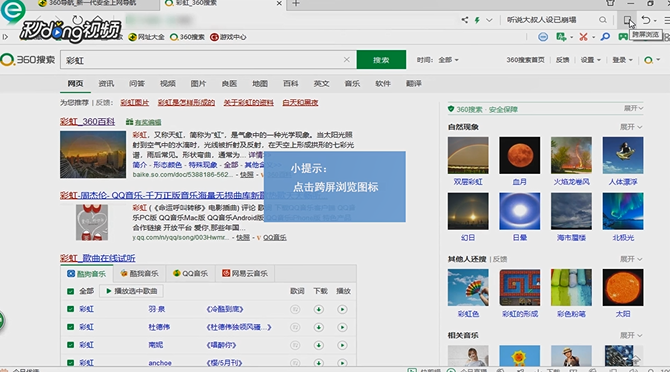Viewport: 670px width, 372px height.
Task: Open a new tab with plus icon
Action: coord(296,3)
